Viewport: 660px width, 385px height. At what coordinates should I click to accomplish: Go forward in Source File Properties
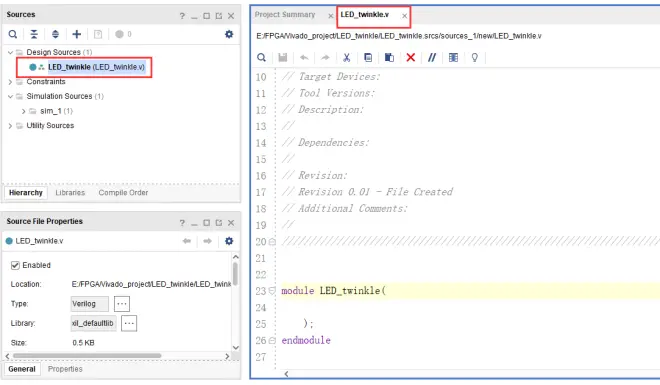click(x=207, y=241)
